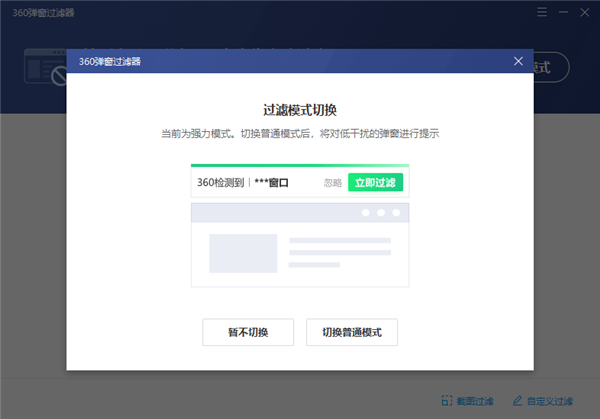Viewport: 600px width, 419px height.
Task: Click the 暂不切换 button
Action: tap(248, 332)
